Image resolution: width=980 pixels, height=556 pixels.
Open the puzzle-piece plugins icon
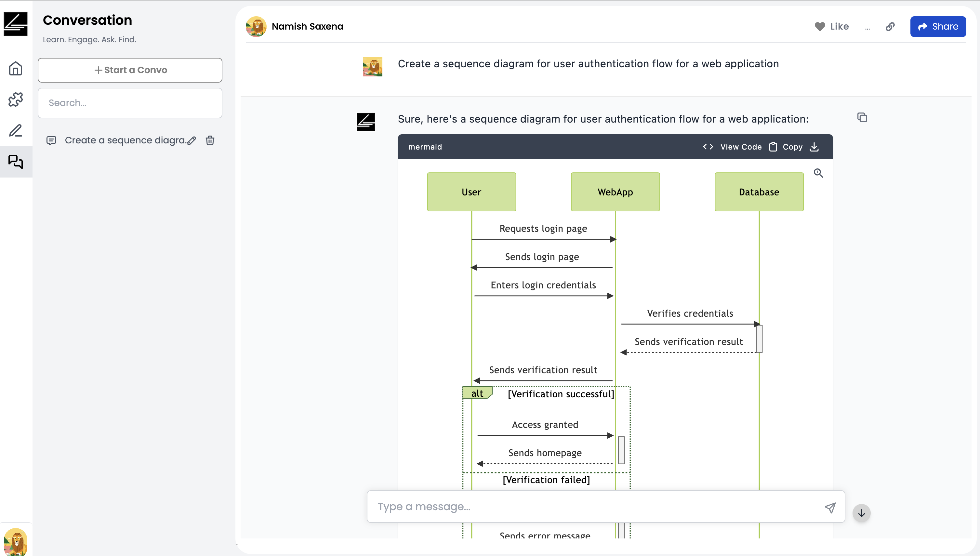[16, 99]
